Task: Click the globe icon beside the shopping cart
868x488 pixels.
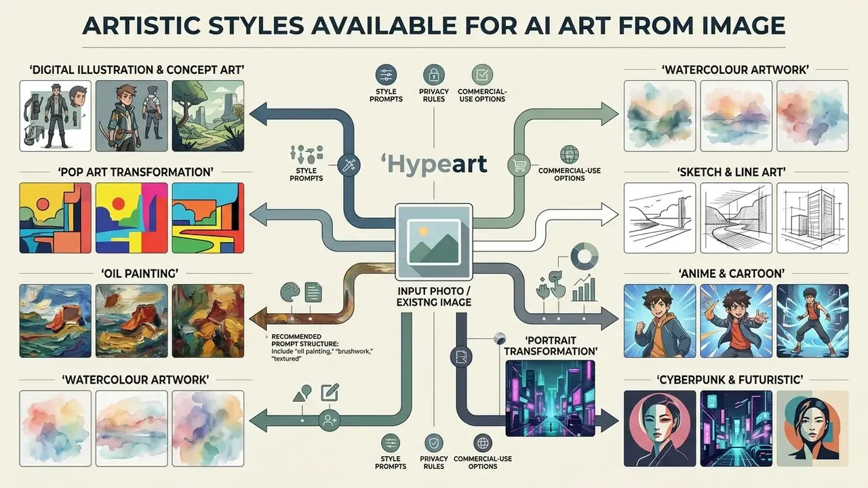Action: tap(570, 155)
